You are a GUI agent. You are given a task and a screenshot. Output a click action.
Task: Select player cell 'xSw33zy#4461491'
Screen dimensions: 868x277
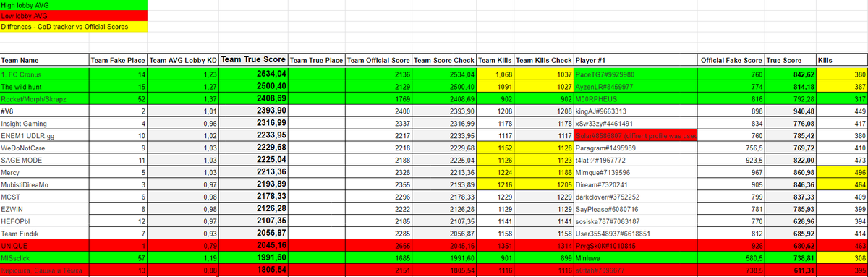click(636, 124)
